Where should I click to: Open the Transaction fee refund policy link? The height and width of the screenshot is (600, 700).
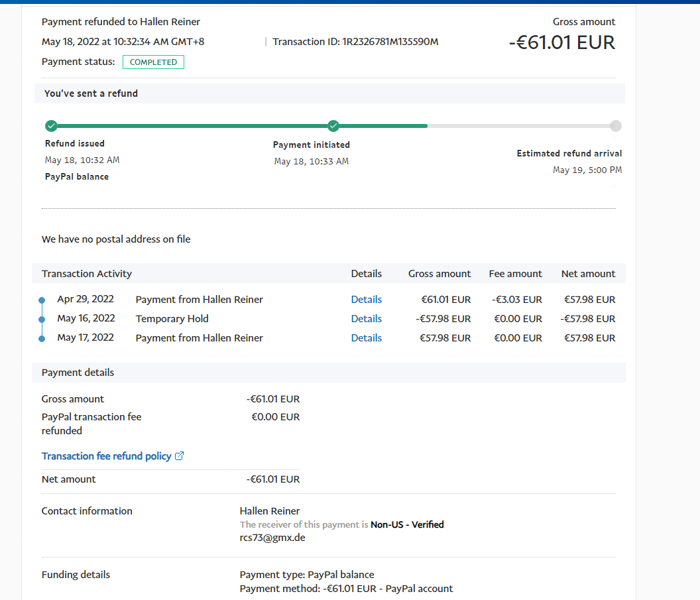pos(106,456)
